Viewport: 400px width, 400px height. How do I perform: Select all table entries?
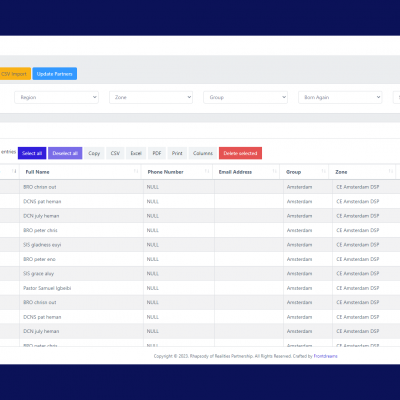click(32, 153)
